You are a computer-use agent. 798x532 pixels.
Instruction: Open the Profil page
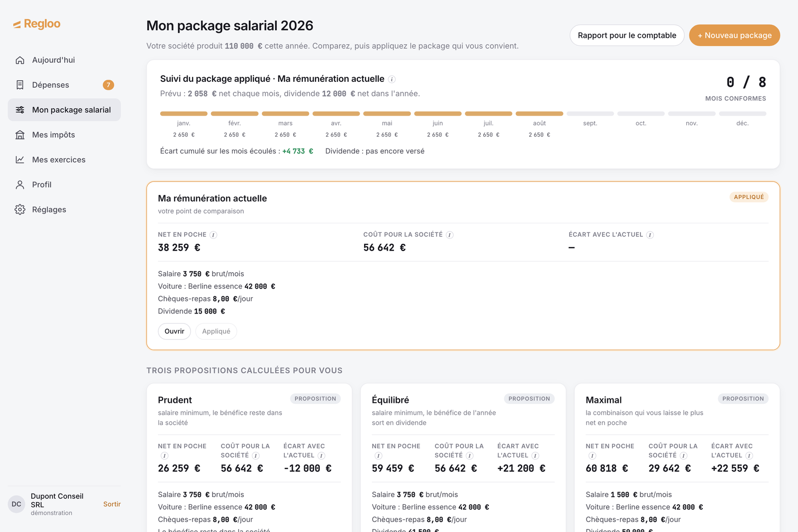pyautogui.click(x=64, y=184)
